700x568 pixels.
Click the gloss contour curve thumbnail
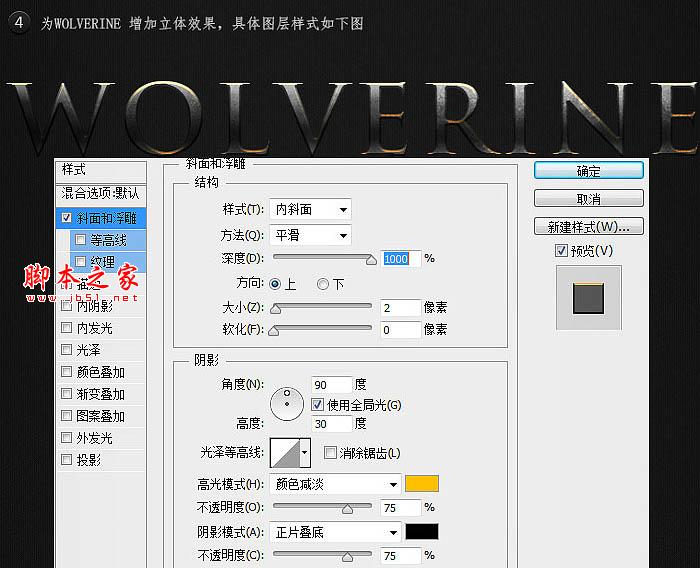286,453
